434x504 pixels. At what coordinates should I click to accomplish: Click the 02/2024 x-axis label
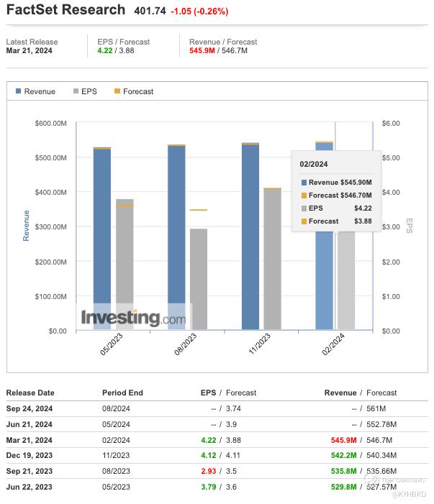point(333,344)
